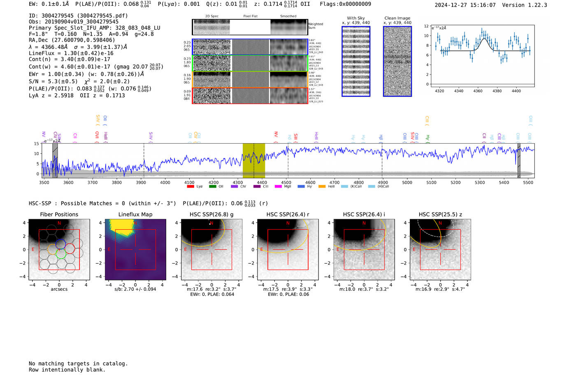Open the HSC SSP(26.4) r image
The image size is (576, 392).
tap(288, 250)
